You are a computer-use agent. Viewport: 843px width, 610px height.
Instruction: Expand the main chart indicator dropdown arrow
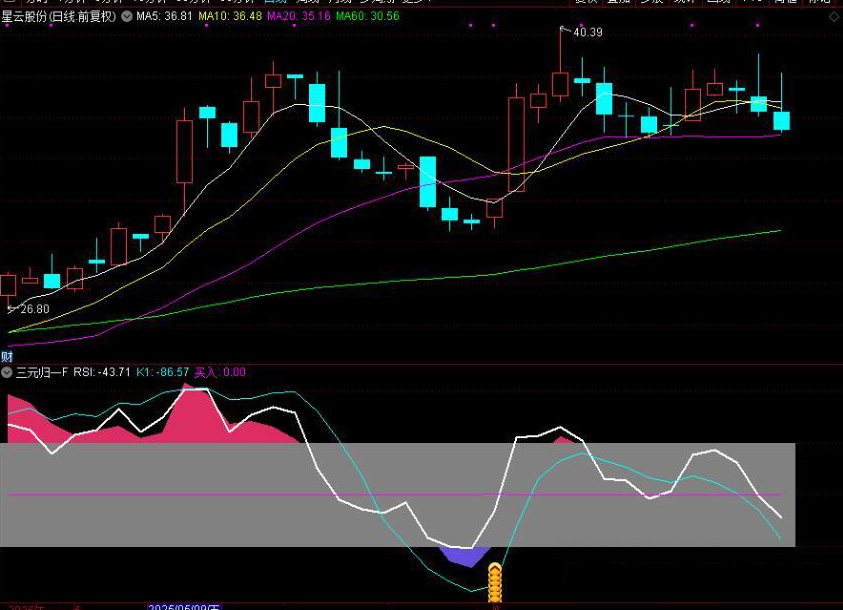(126, 17)
